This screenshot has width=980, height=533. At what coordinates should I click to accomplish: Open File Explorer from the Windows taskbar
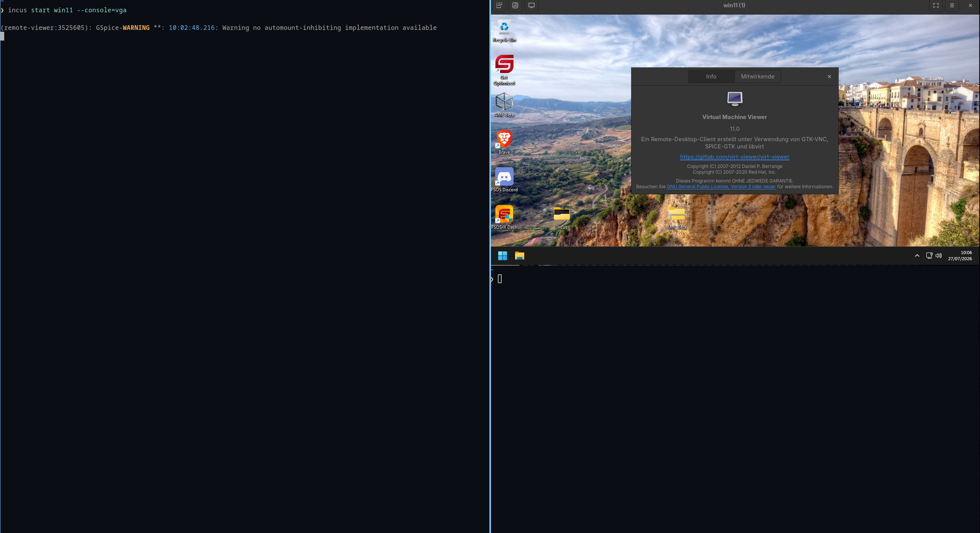(520, 256)
